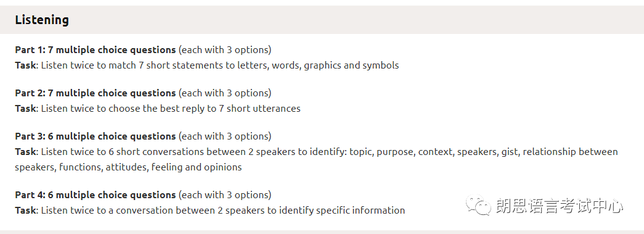Click the Listening section heading
644x234 pixels.
click(x=42, y=20)
